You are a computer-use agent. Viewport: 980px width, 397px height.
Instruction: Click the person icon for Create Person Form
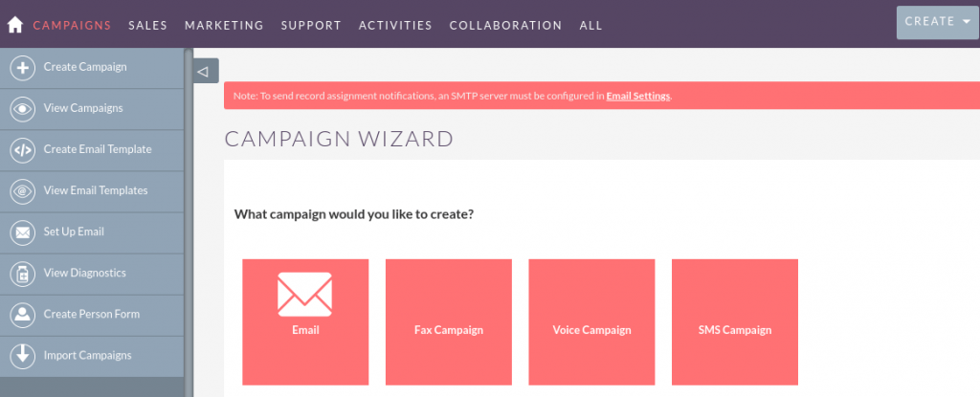(23, 315)
